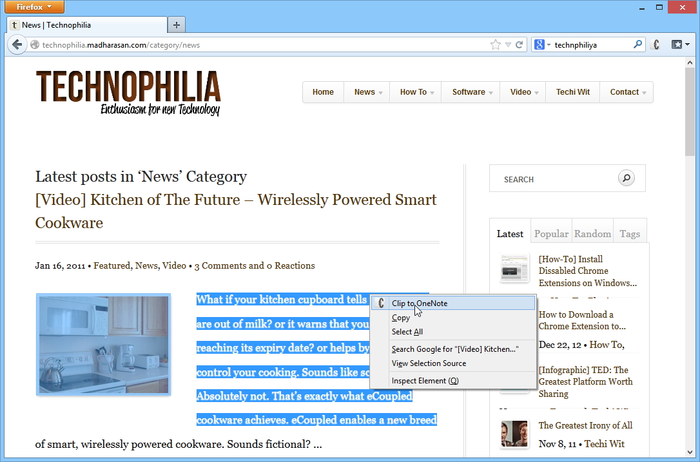Go to the Home nav item
This screenshot has height=462, width=700.
[x=323, y=92]
